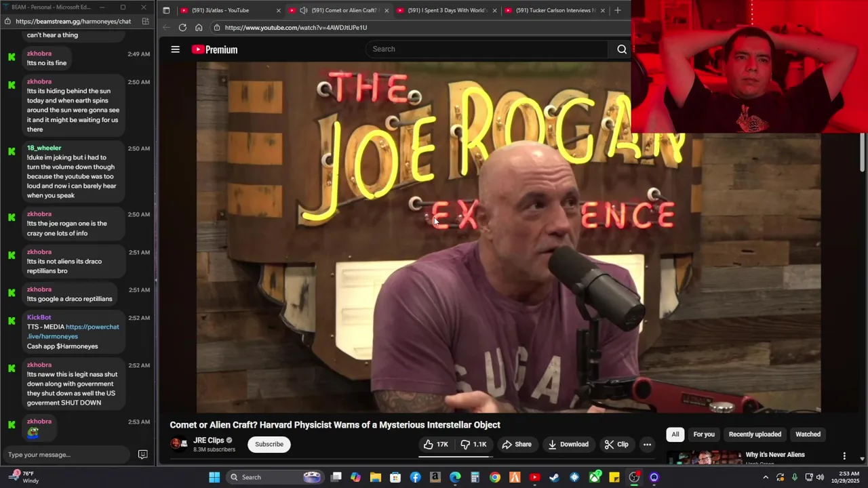Viewport: 868px width, 488px height.
Task: Open Steam from the taskbar
Action: pyautogui.click(x=554, y=477)
